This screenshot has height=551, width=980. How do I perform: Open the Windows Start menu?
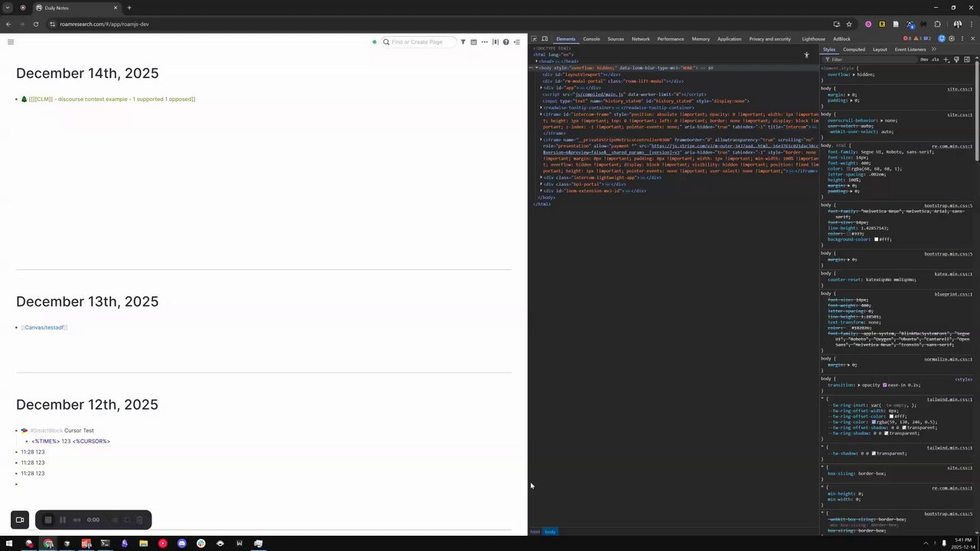click(9, 544)
